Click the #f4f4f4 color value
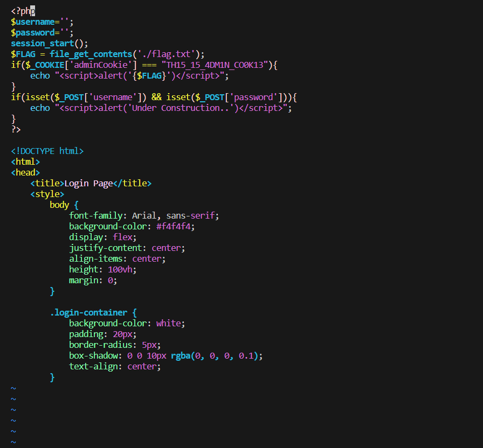This screenshot has width=483, height=448. coord(173,227)
